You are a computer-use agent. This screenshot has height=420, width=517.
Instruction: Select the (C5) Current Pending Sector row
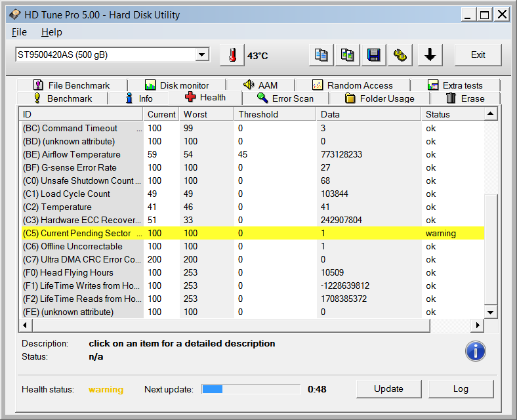(253, 233)
